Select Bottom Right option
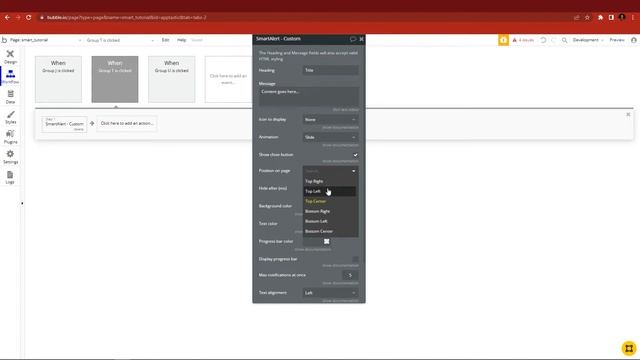This screenshot has width=640, height=360. 330,211
